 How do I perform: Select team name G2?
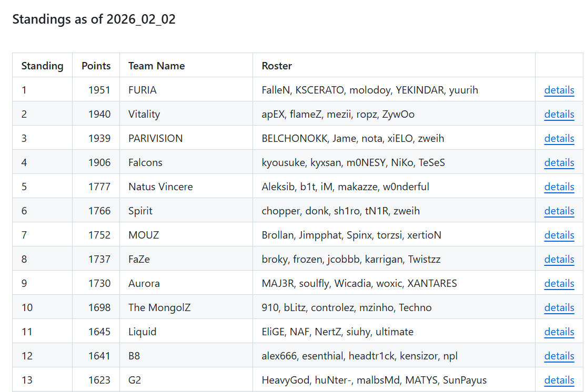click(x=134, y=380)
